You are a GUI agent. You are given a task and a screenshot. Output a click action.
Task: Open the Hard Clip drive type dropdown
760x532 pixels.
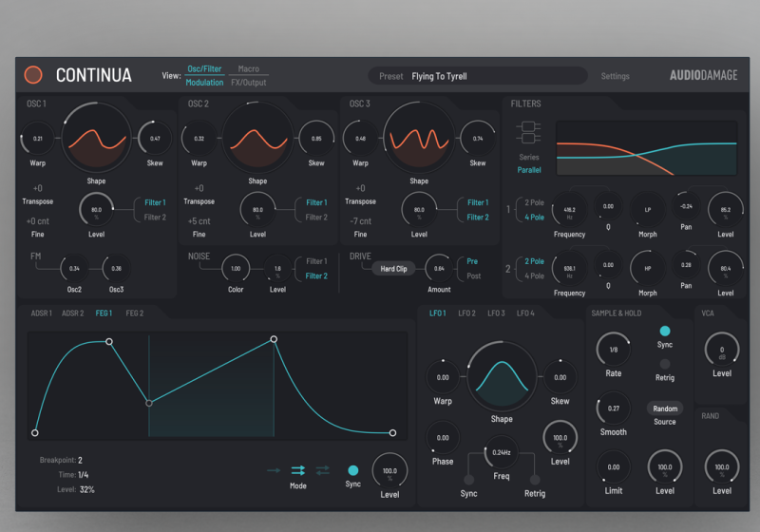pos(393,269)
